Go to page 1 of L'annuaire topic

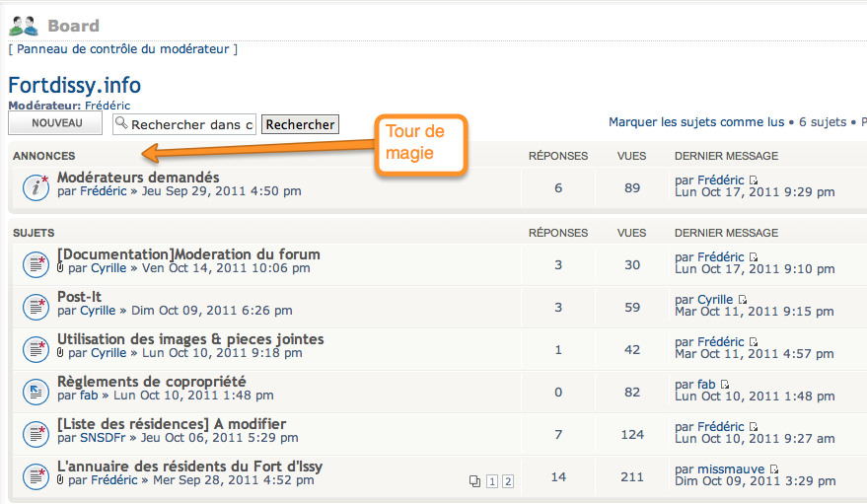(x=492, y=481)
